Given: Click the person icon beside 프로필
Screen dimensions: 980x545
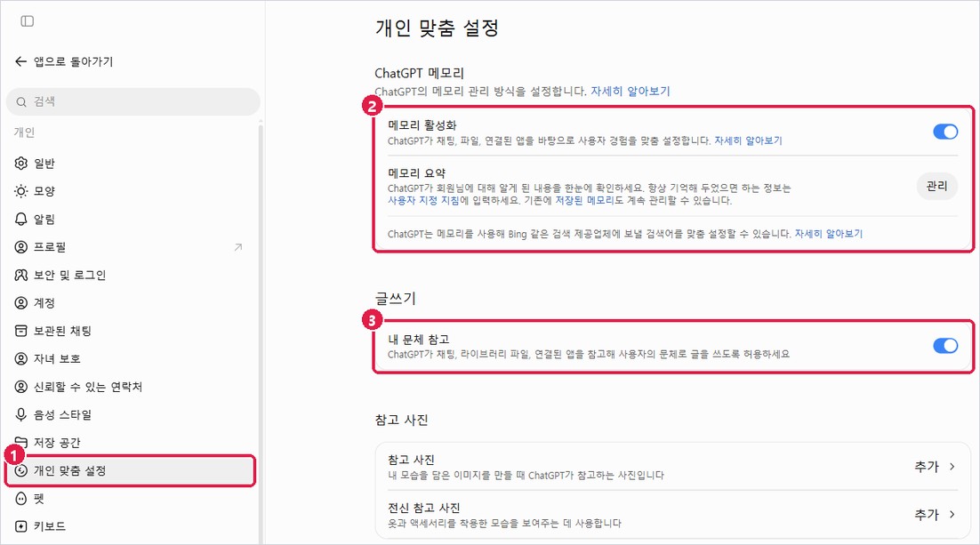Looking at the screenshot, I should (x=21, y=247).
